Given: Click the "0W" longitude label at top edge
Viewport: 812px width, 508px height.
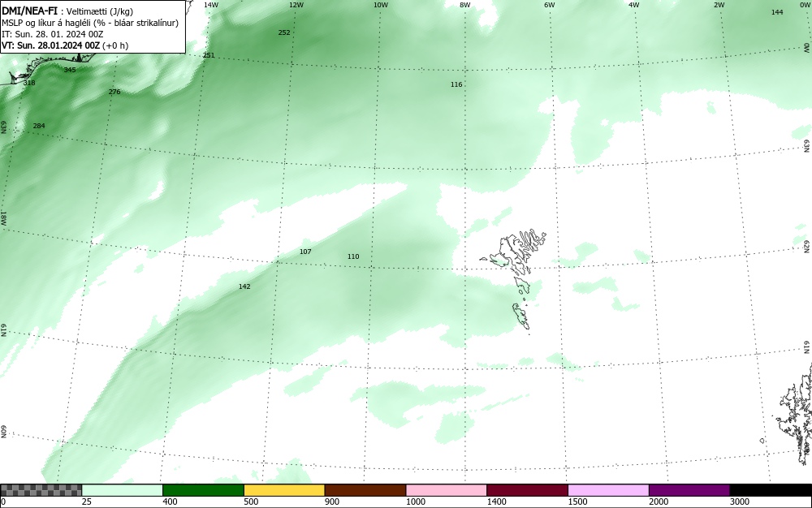Looking at the screenshot, I should 804,5.
